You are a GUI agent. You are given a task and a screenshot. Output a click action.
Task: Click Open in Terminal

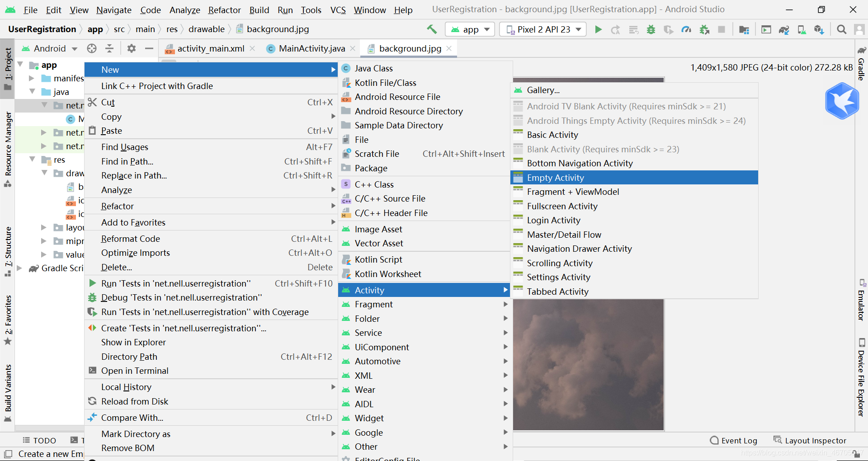coord(211,371)
